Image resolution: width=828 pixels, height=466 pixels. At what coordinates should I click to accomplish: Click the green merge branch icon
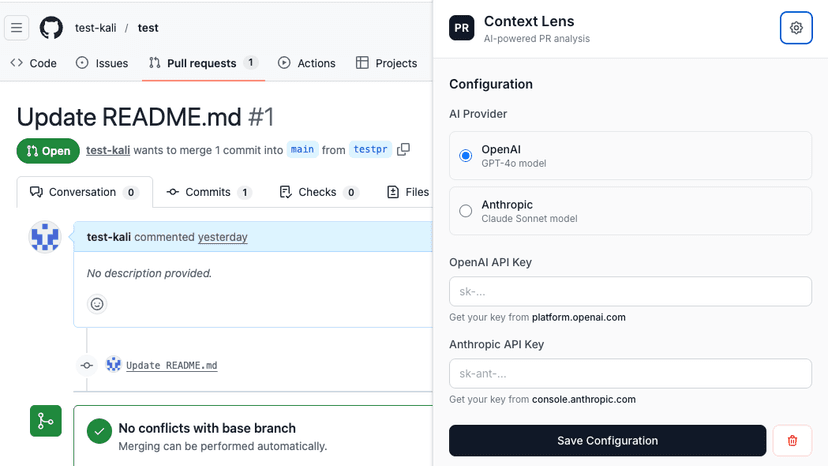click(46, 421)
